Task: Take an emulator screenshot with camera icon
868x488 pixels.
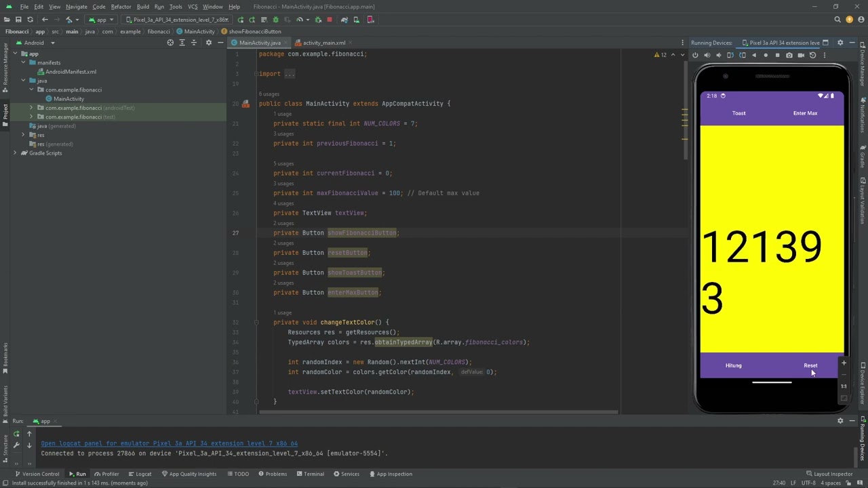Action: (x=789, y=56)
